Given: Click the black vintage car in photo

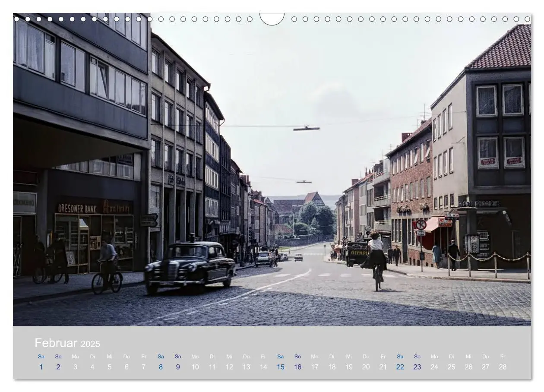Looking at the screenshot, I should (190, 266).
